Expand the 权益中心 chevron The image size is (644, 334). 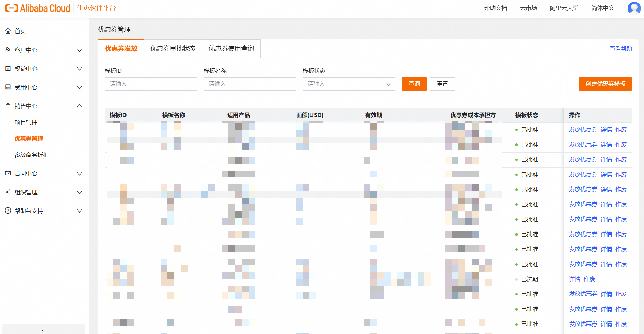[79, 69]
